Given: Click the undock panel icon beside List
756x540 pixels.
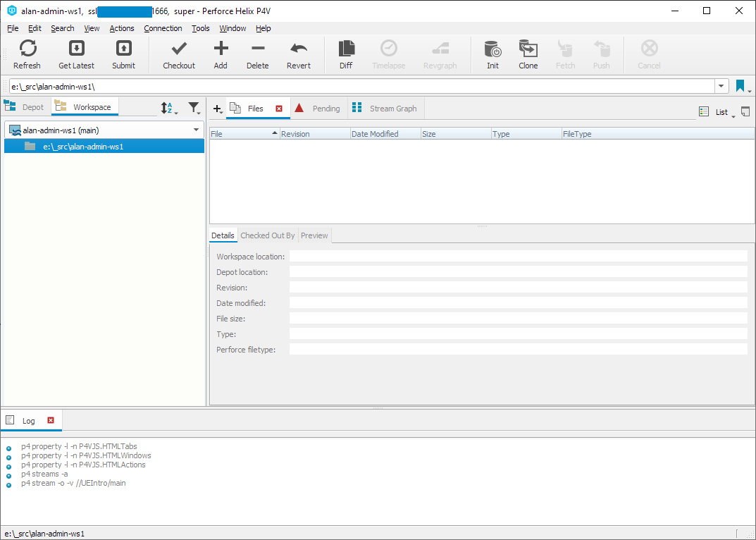Looking at the screenshot, I should (x=745, y=111).
